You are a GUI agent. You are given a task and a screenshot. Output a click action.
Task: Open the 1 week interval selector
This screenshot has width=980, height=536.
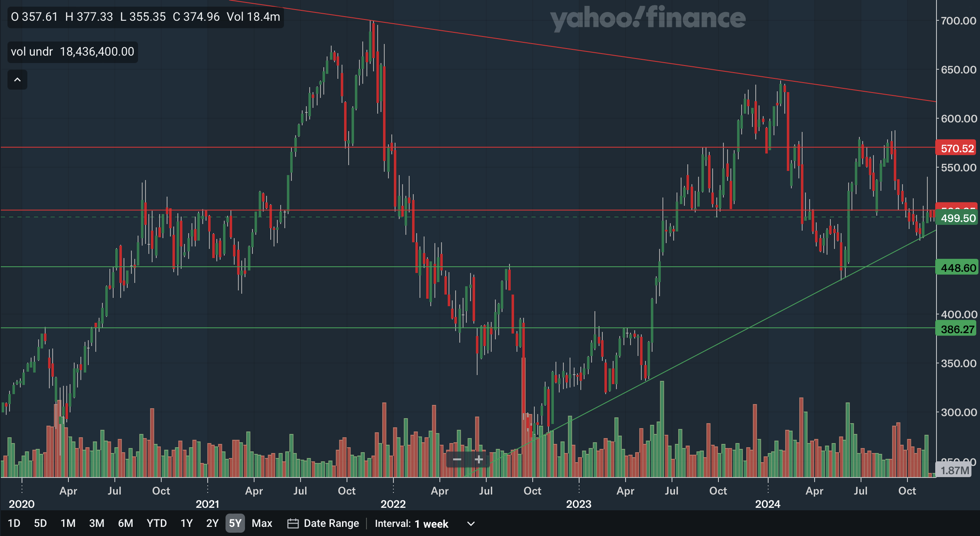431,524
